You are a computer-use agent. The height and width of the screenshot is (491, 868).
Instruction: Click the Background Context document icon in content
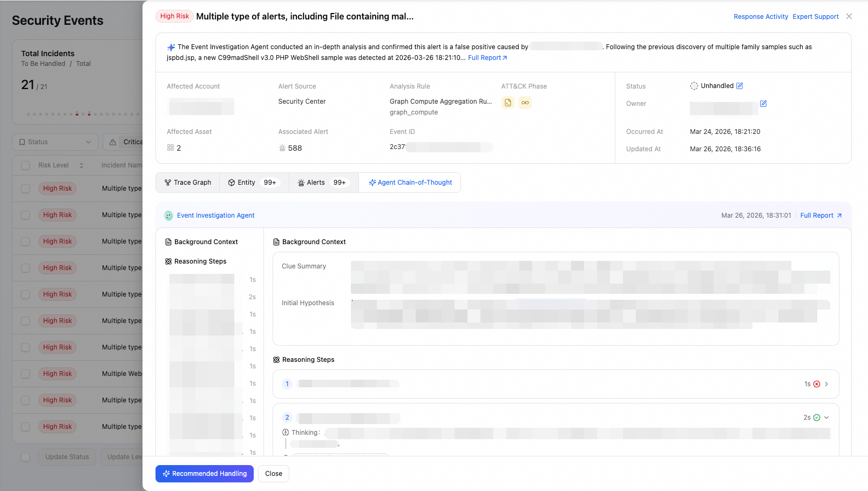coord(276,242)
